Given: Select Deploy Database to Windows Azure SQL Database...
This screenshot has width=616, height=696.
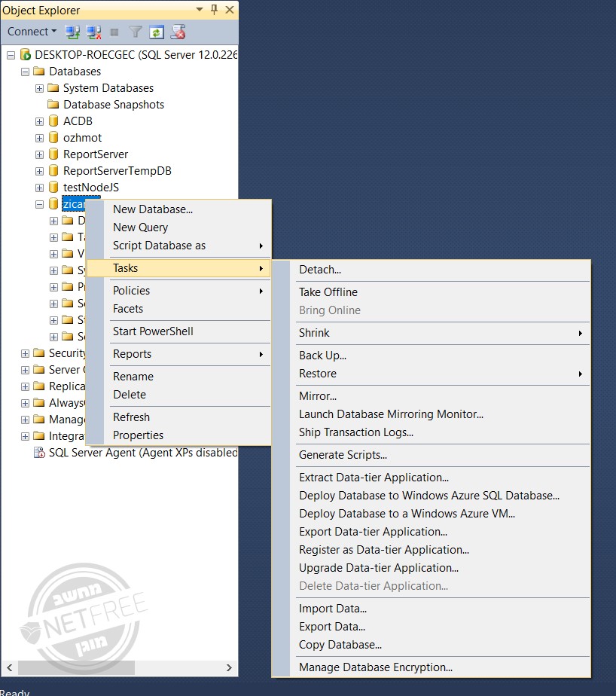Looking at the screenshot, I should pyautogui.click(x=432, y=496).
